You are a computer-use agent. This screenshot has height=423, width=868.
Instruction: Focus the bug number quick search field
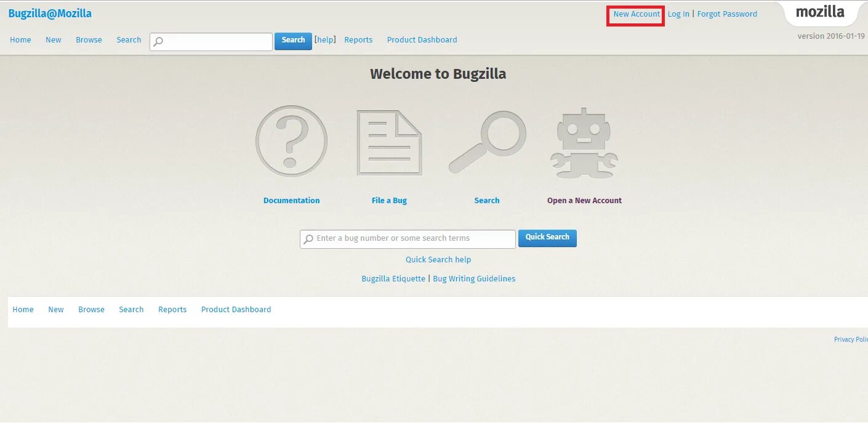coord(408,239)
